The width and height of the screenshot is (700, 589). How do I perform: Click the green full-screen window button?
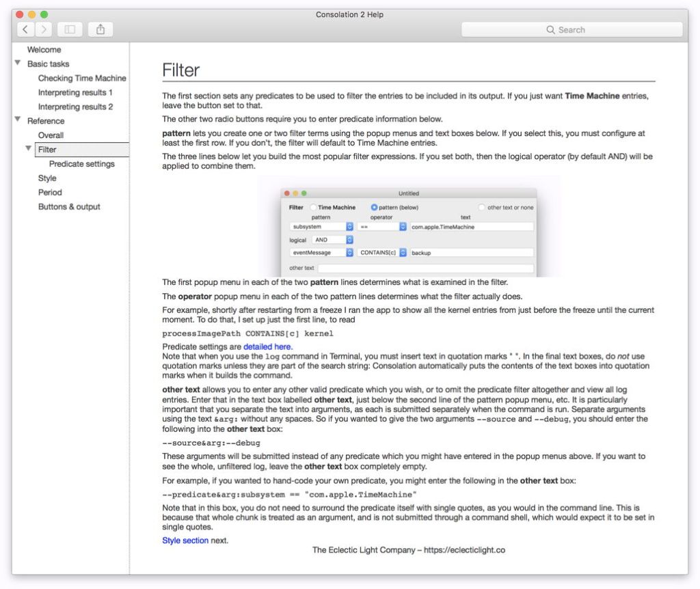(44, 14)
